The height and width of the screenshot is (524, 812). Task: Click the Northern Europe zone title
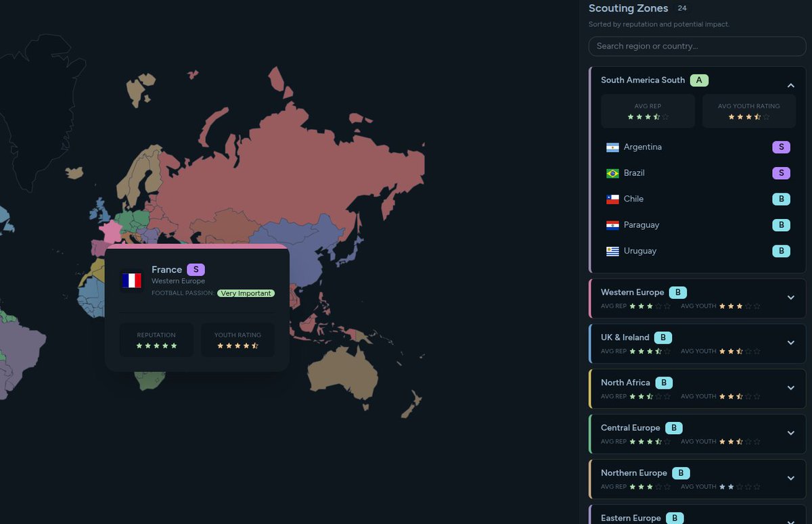click(634, 473)
